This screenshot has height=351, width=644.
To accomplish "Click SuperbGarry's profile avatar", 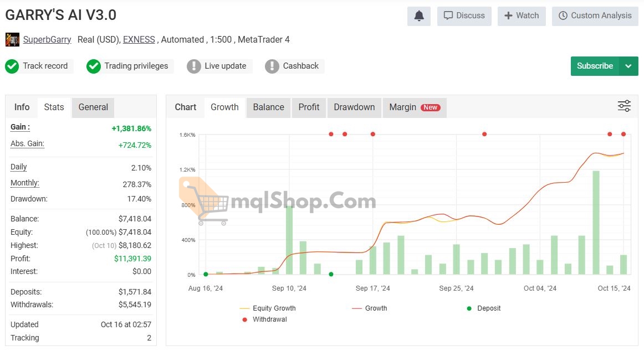I will pos(12,39).
